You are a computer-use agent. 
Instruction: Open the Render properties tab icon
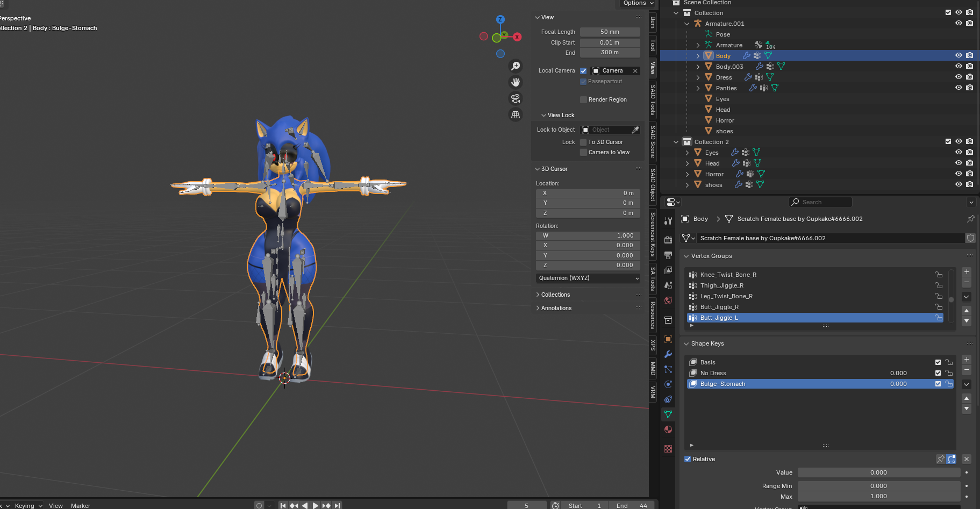pos(668,240)
